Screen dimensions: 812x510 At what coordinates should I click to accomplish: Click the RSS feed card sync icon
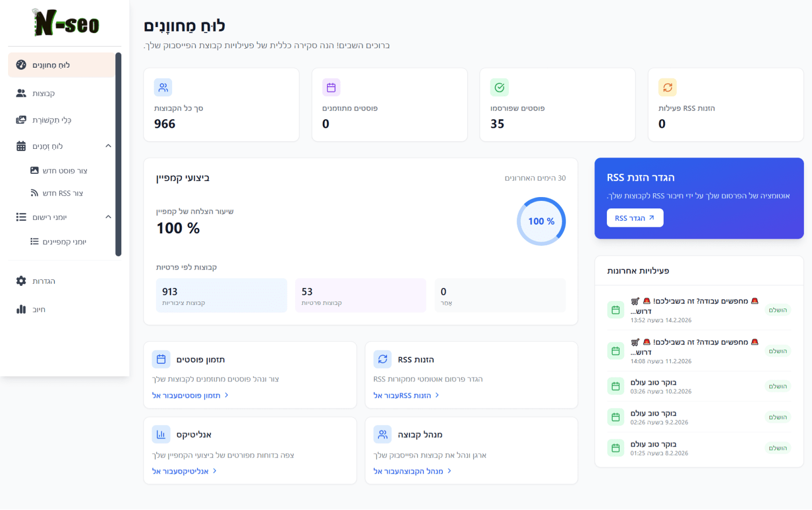[383, 359]
